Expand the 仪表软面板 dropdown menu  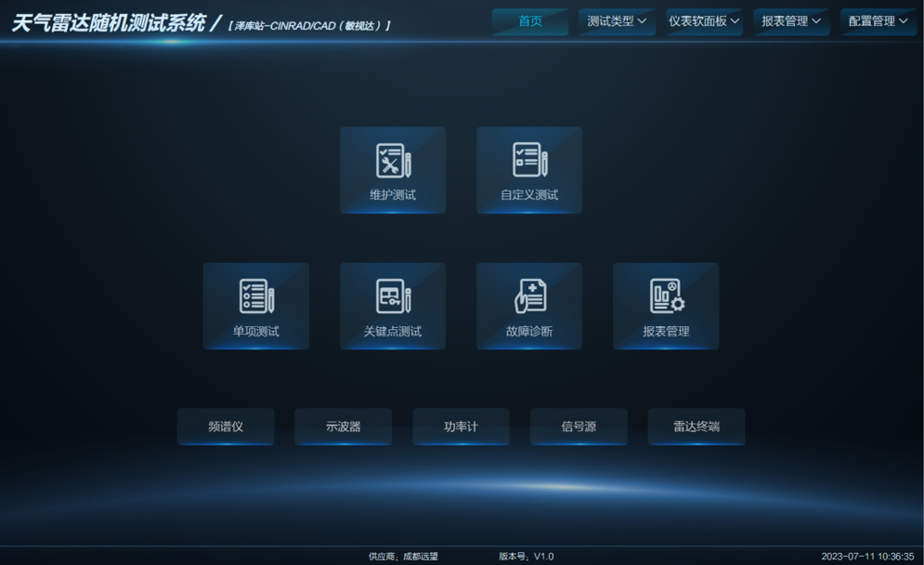coord(704,21)
